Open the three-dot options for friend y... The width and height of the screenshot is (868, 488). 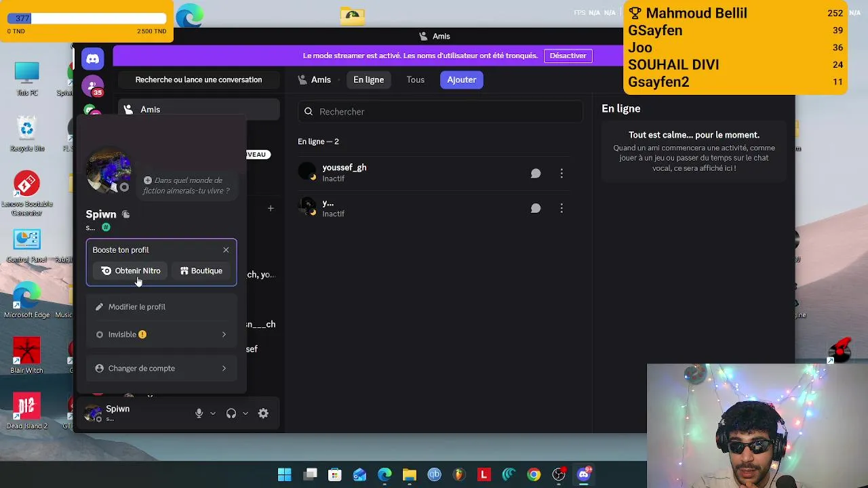pyautogui.click(x=561, y=208)
